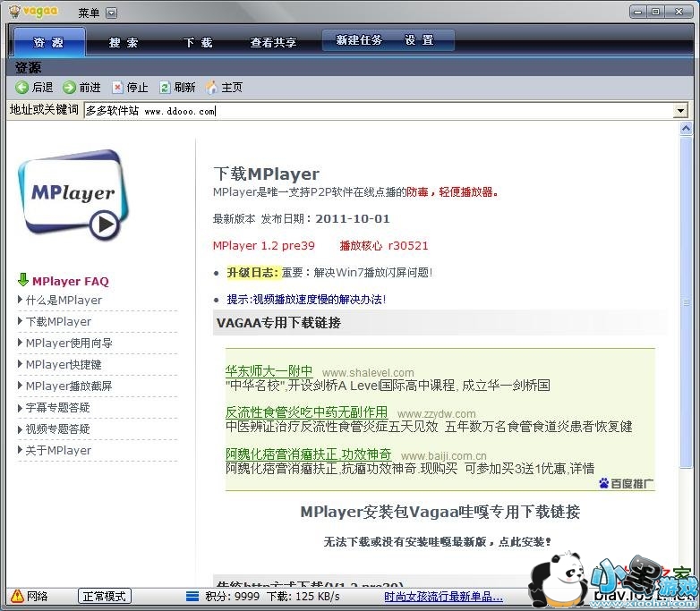Click the Home page house icon
Screen dimensions: 700x611
[x=211, y=88]
